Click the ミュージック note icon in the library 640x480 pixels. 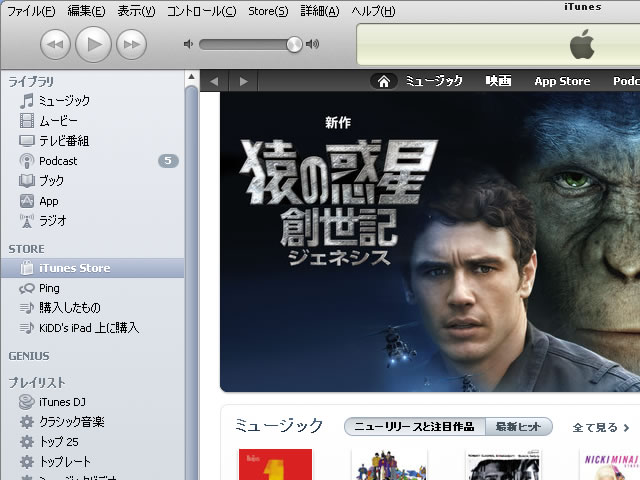[x=27, y=100]
